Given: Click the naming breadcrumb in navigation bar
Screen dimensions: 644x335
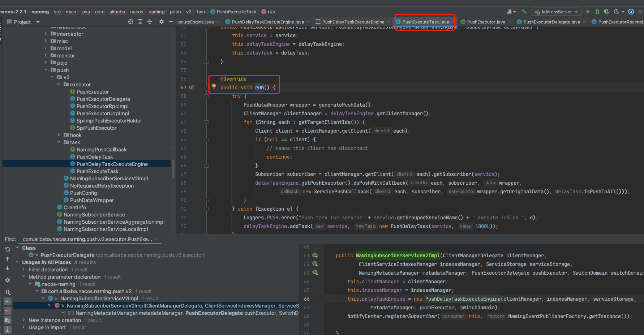Looking at the screenshot, I should [x=40, y=12].
